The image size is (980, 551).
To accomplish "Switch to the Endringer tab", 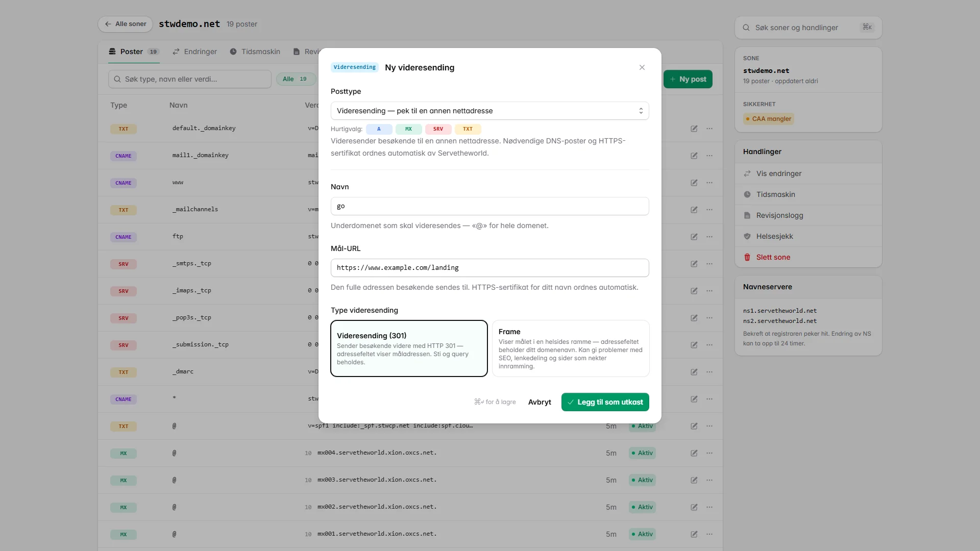I will [194, 52].
